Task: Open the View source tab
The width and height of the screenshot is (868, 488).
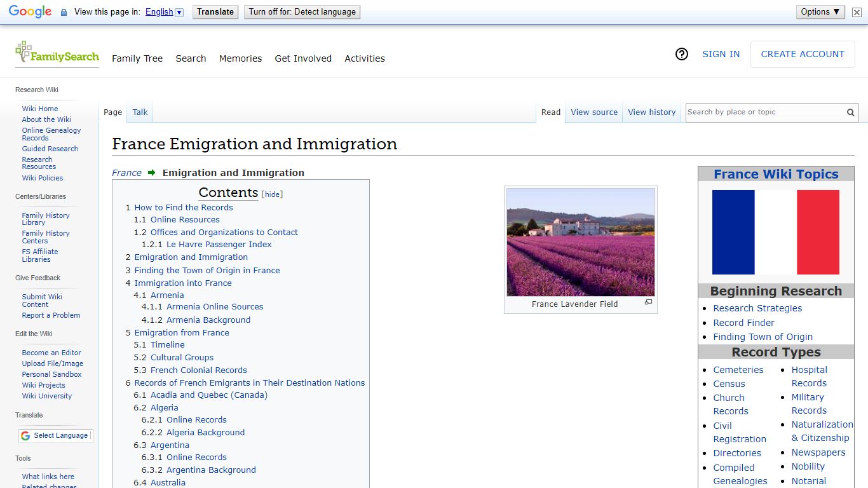Action: click(594, 112)
